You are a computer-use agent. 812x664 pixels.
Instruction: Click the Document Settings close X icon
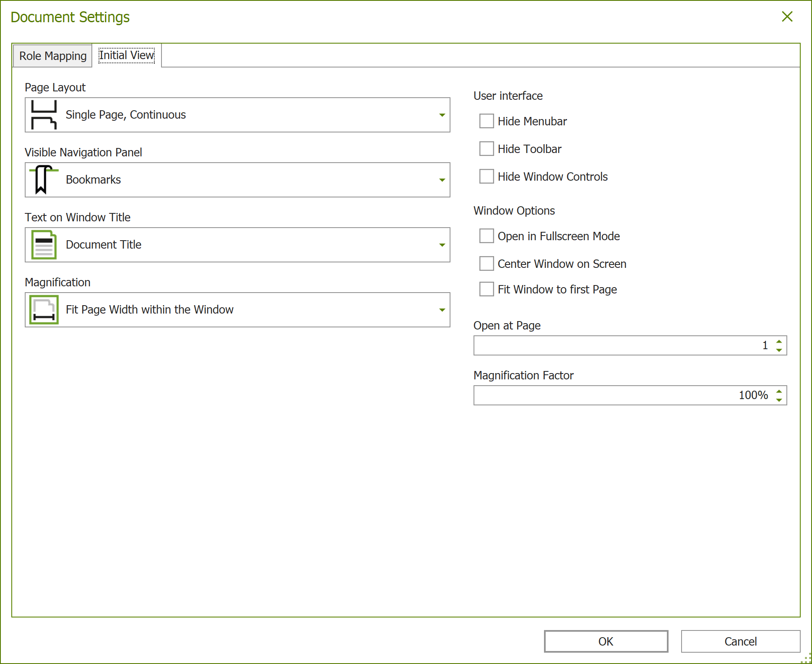tap(787, 17)
